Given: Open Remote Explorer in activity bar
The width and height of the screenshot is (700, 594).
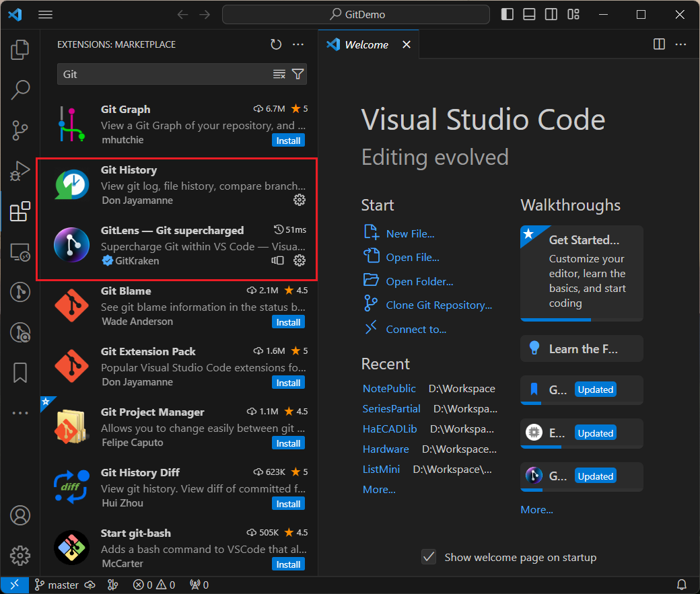Looking at the screenshot, I should pyautogui.click(x=20, y=252).
